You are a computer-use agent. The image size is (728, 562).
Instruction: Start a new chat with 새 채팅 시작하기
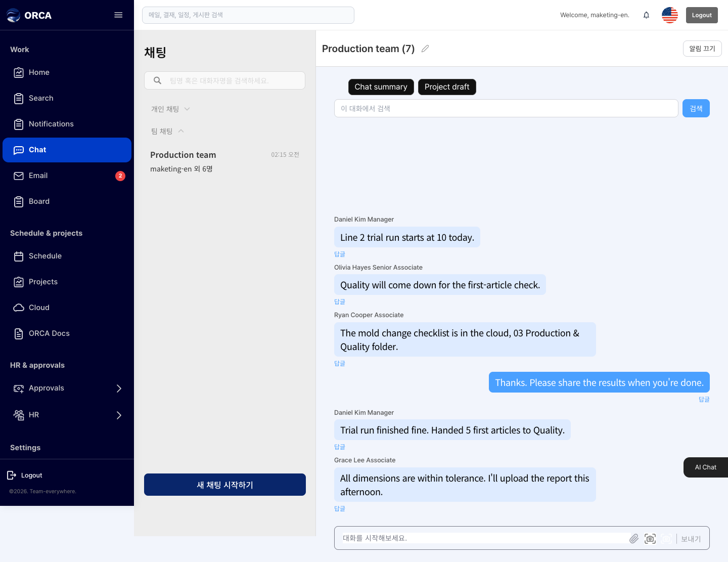click(225, 485)
